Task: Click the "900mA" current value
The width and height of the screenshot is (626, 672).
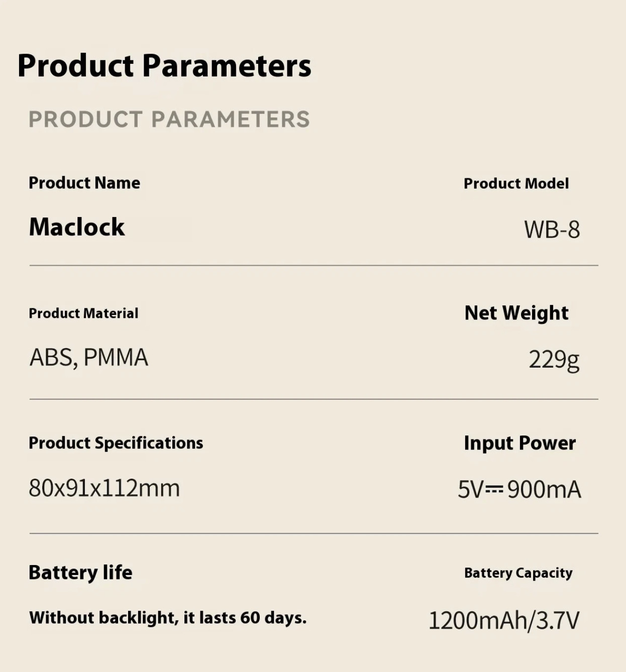Action: coord(544,489)
